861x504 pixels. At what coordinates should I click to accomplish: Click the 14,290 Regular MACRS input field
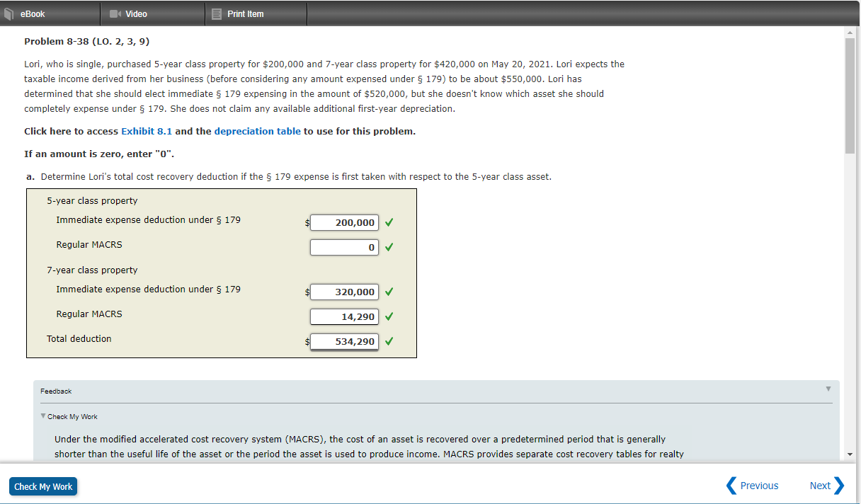tap(344, 316)
